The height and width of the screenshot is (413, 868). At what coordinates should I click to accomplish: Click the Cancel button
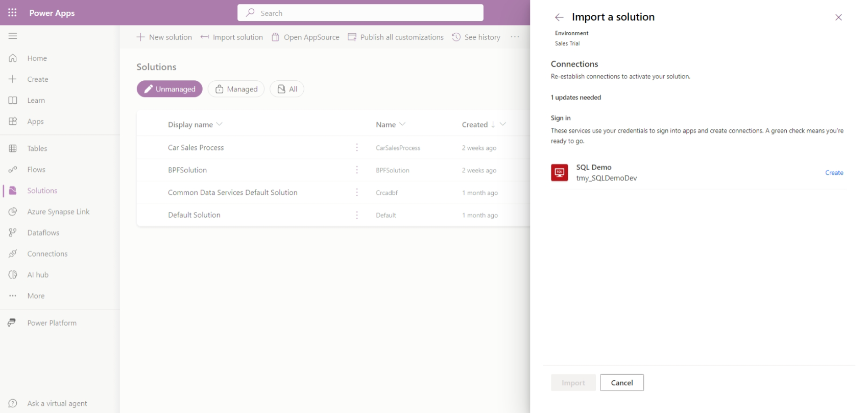pyautogui.click(x=622, y=383)
